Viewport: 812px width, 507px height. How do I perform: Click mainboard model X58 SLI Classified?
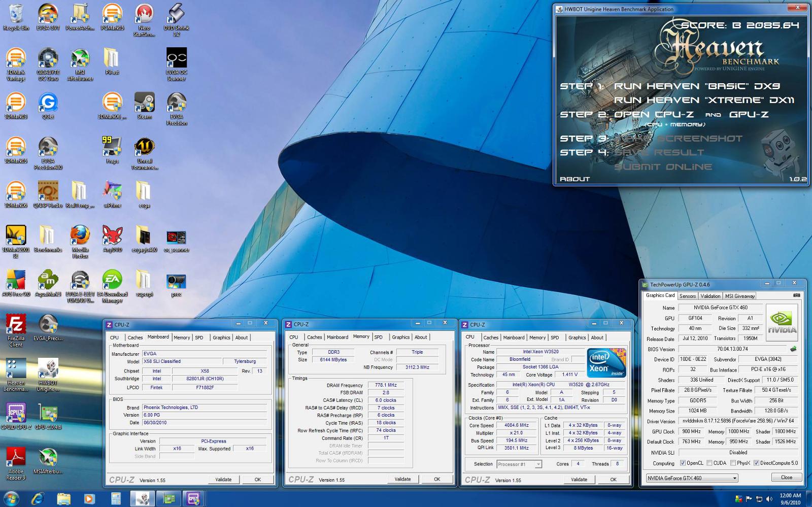(x=181, y=361)
